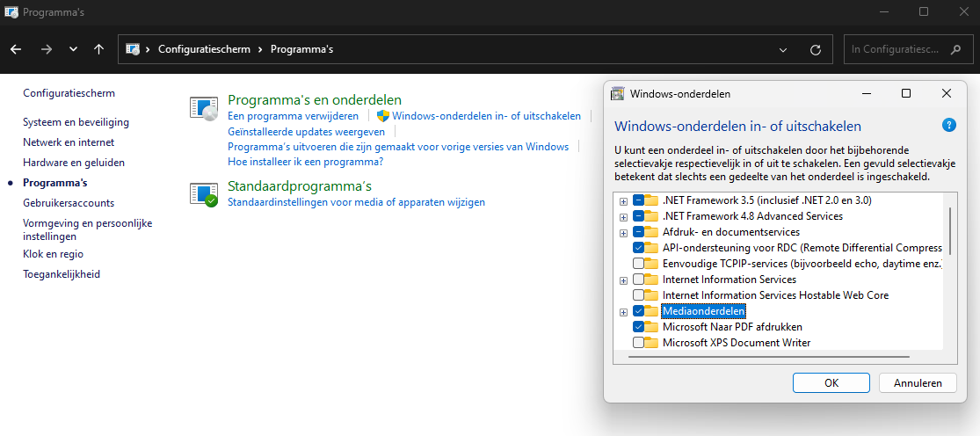Open Vormgeving en persoonlijke instellingen

click(x=88, y=230)
